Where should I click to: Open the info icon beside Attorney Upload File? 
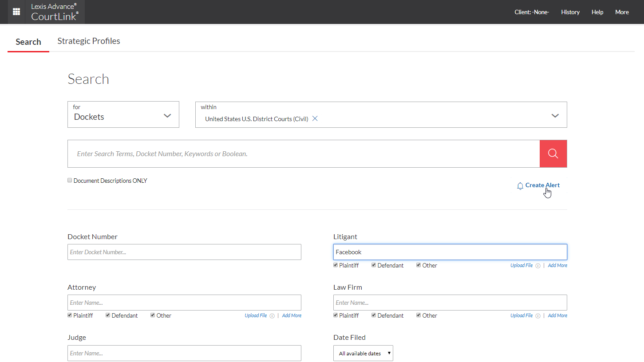pyautogui.click(x=272, y=315)
